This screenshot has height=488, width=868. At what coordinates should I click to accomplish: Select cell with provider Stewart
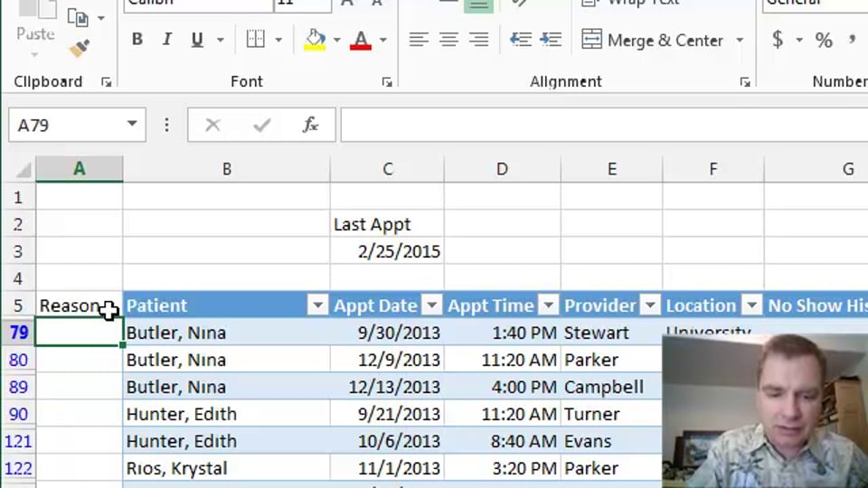tap(612, 333)
